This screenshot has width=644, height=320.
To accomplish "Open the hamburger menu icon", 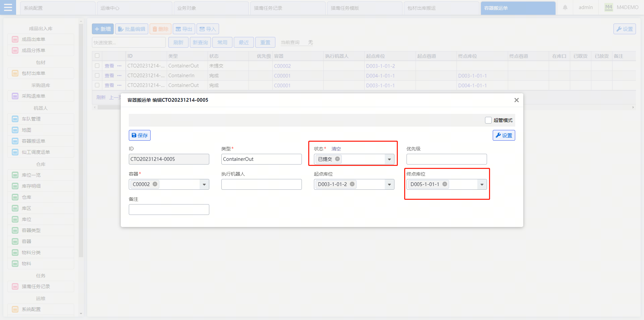I will [x=8, y=7].
